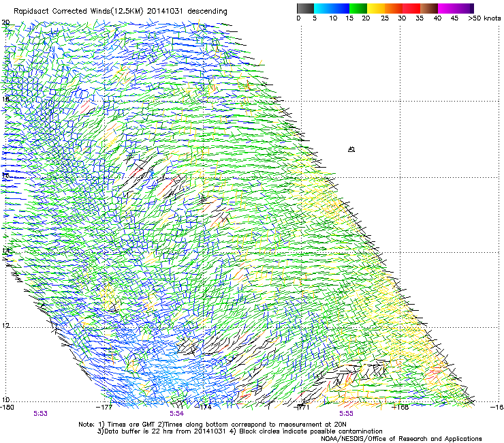Click the word 'descending' in the title
The height and width of the screenshot is (443, 504).
[207, 12]
